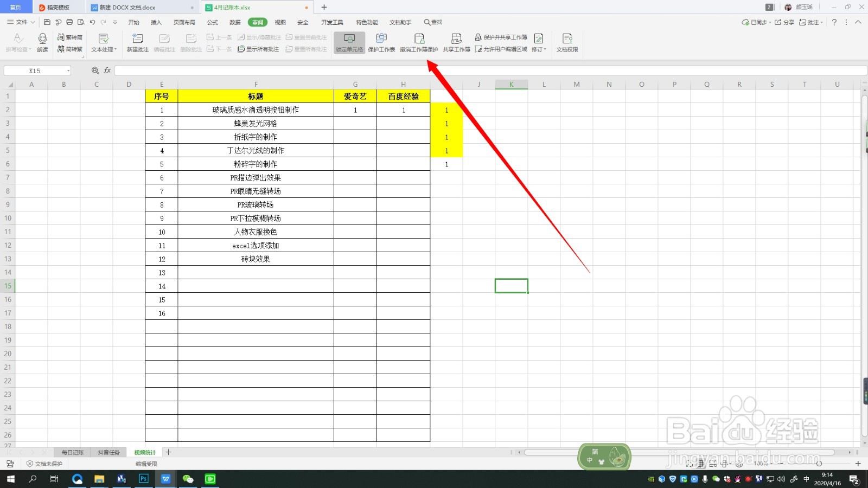Collapse the ribbon with the chevron
Screen dimensions: 868x488
(858, 22)
